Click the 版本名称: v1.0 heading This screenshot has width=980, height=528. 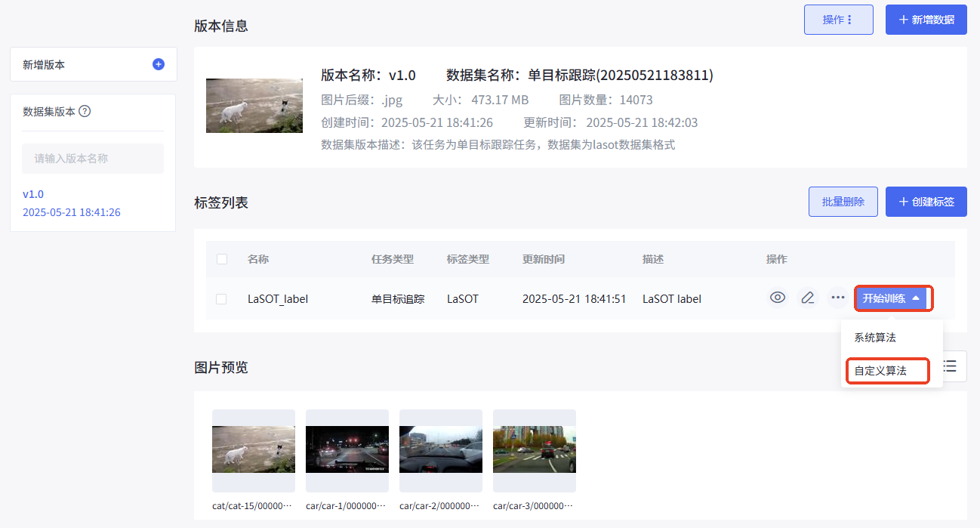[x=368, y=75]
